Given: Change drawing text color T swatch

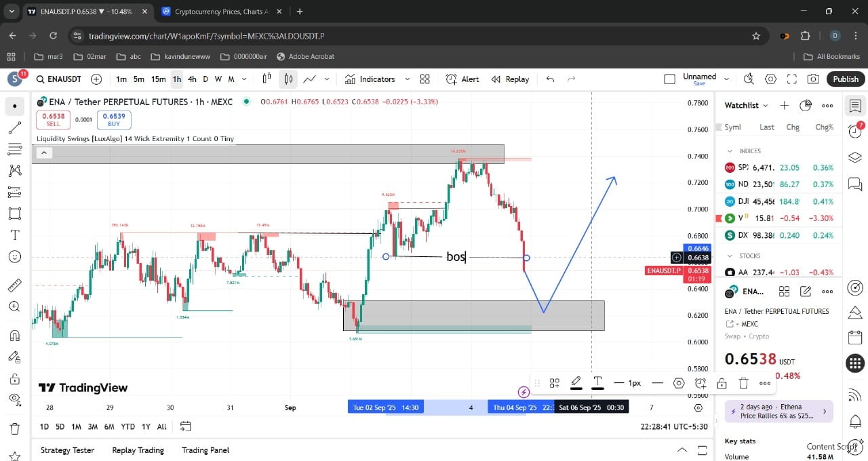Looking at the screenshot, I should [597, 383].
